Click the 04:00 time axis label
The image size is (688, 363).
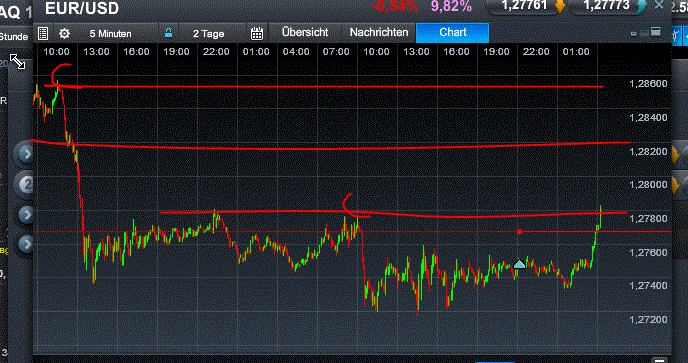296,52
